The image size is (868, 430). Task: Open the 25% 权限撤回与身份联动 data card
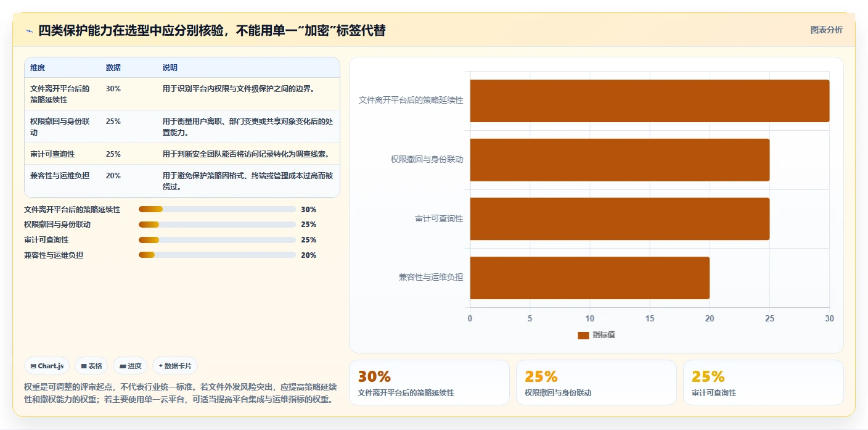point(596,382)
